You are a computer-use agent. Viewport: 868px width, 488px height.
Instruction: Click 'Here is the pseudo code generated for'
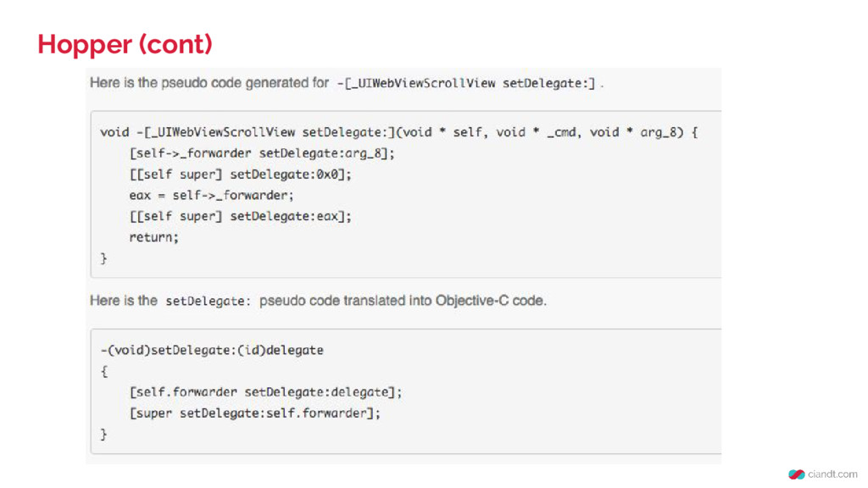(209, 83)
